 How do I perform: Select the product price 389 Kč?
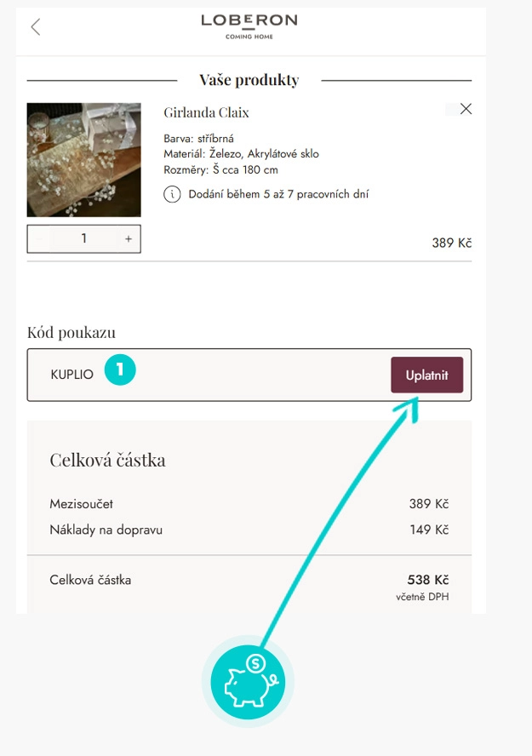(x=451, y=243)
